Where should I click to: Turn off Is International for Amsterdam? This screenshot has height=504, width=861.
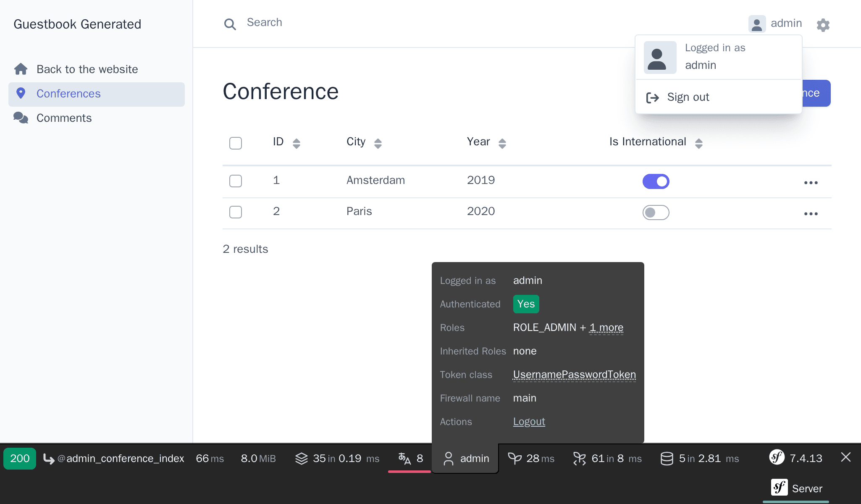[656, 181]
